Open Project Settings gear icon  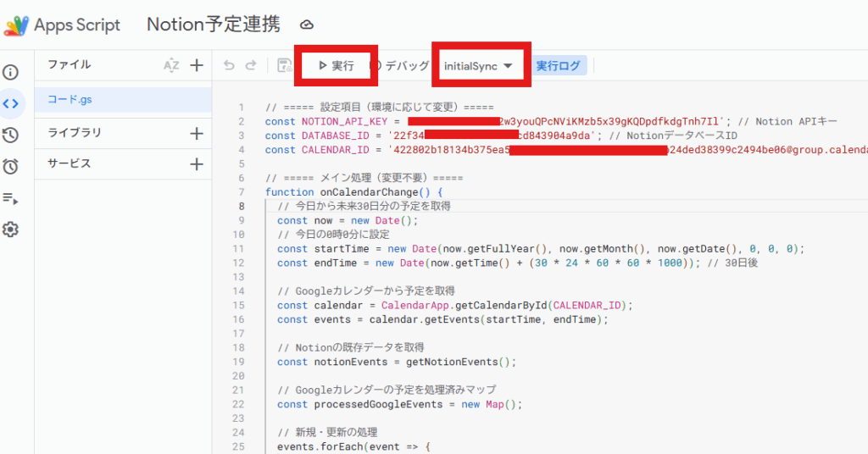point(10,230)
